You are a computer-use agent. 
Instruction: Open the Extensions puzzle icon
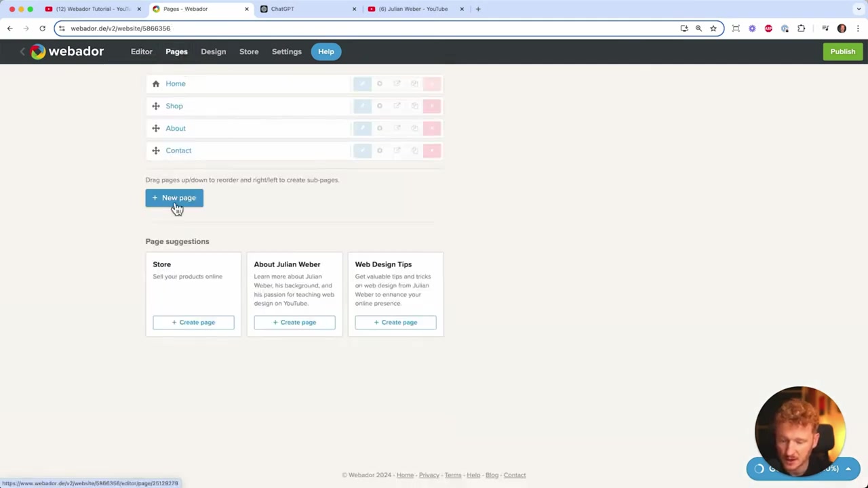[802, 28]
